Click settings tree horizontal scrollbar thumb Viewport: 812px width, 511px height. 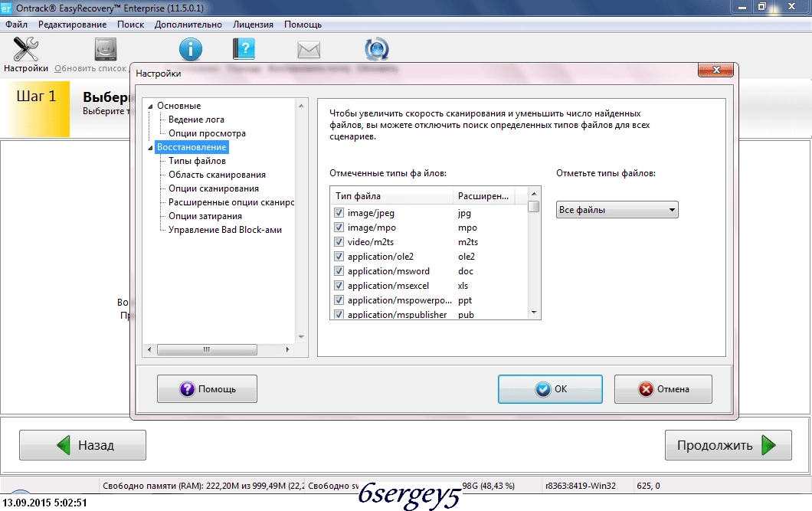point(207,349)
